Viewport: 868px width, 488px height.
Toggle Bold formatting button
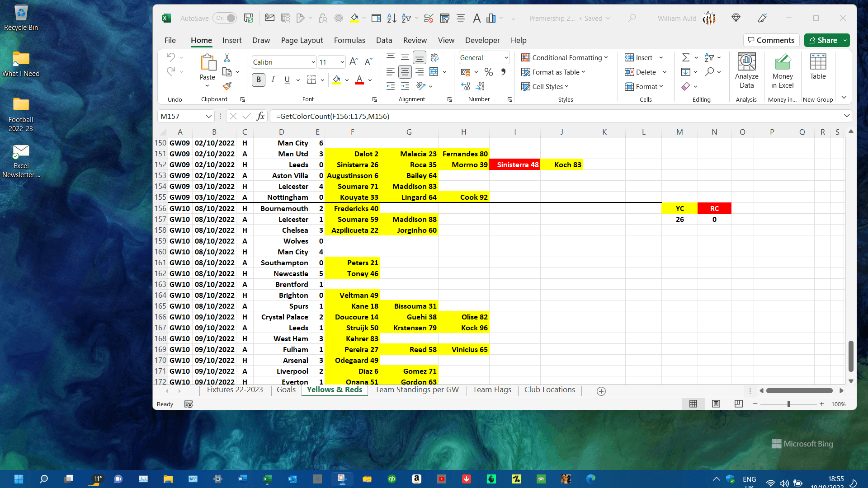click(259, 80)
